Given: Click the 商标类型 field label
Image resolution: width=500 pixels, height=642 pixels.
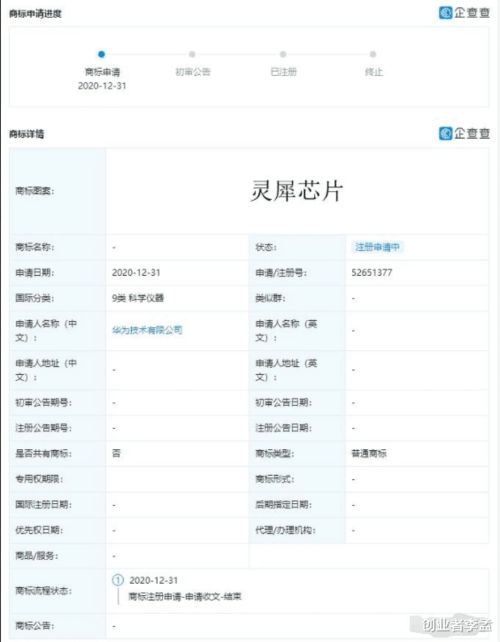Looking at the screenshot, I should [x=275, y=454].
